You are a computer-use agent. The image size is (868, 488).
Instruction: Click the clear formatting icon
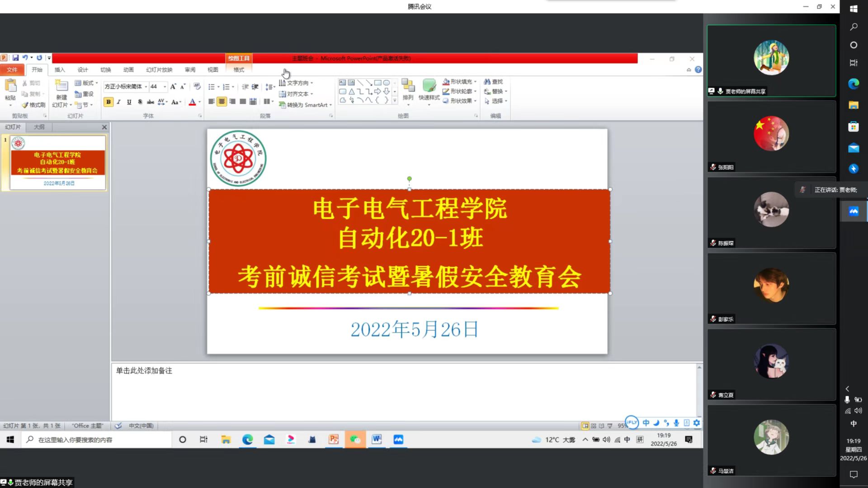[197, 86]
